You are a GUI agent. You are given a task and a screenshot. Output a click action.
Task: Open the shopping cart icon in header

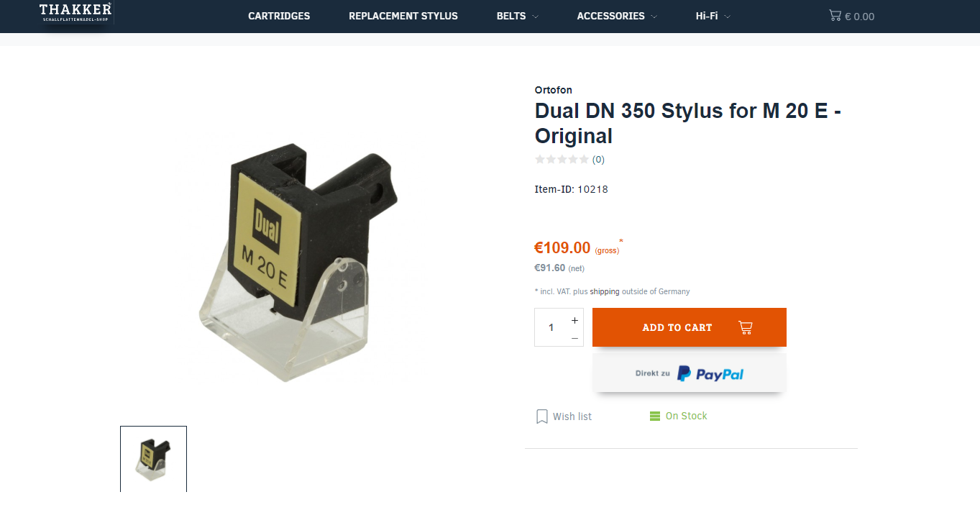coord(835,15)
